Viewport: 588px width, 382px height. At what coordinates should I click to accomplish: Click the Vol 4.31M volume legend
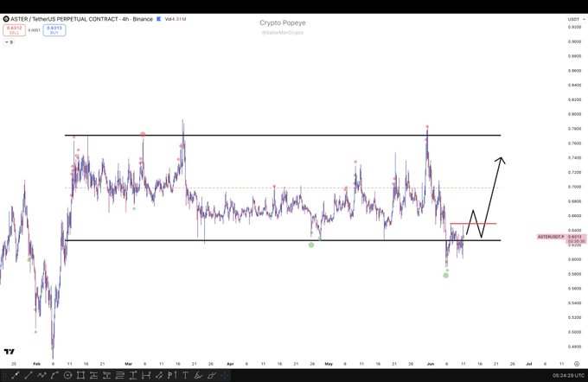tap(176, 19)
